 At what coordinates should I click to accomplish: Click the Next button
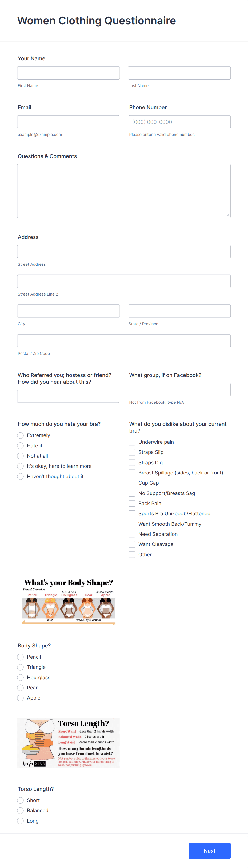point(209,851)
